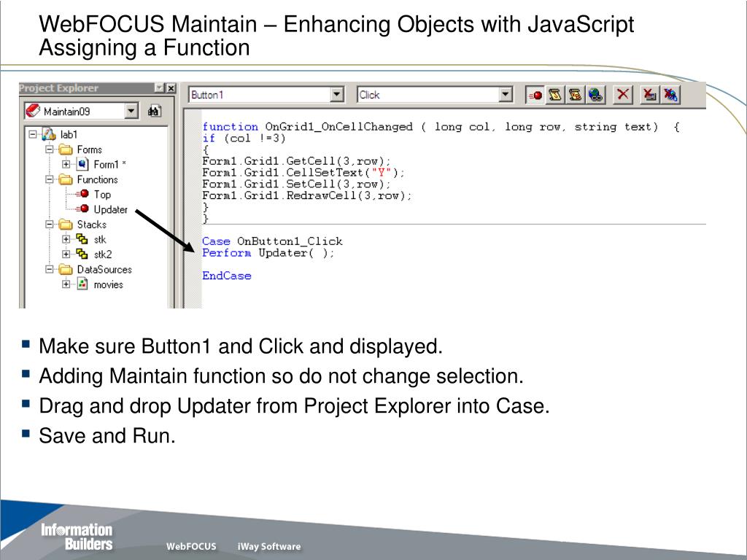
Task: Click the 'EndCase' code line
Action: point(226,276)
